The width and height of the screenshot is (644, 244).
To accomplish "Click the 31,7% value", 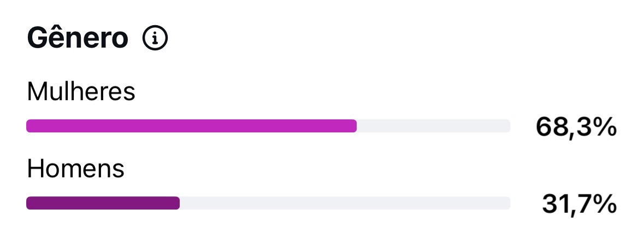I will click(x=579, y=204).
